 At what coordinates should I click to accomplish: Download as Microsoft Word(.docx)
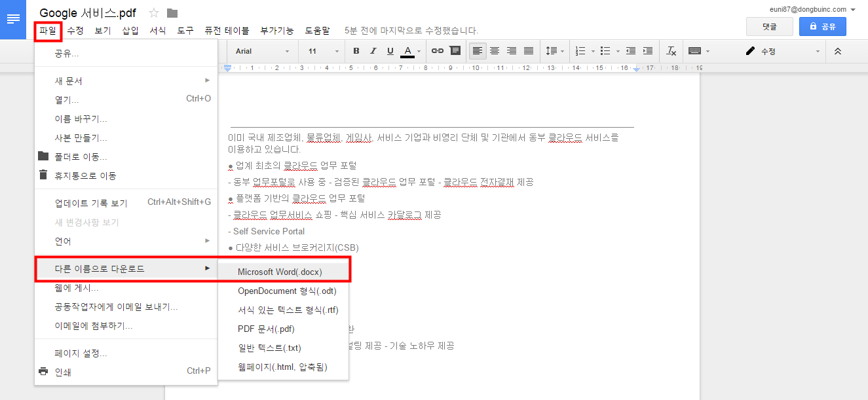[x=283, y=272]
